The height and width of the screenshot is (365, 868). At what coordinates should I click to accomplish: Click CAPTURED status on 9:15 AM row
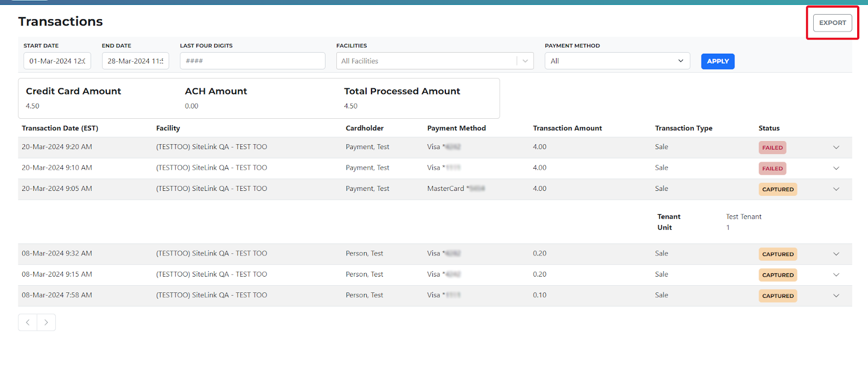pos(777,275)
